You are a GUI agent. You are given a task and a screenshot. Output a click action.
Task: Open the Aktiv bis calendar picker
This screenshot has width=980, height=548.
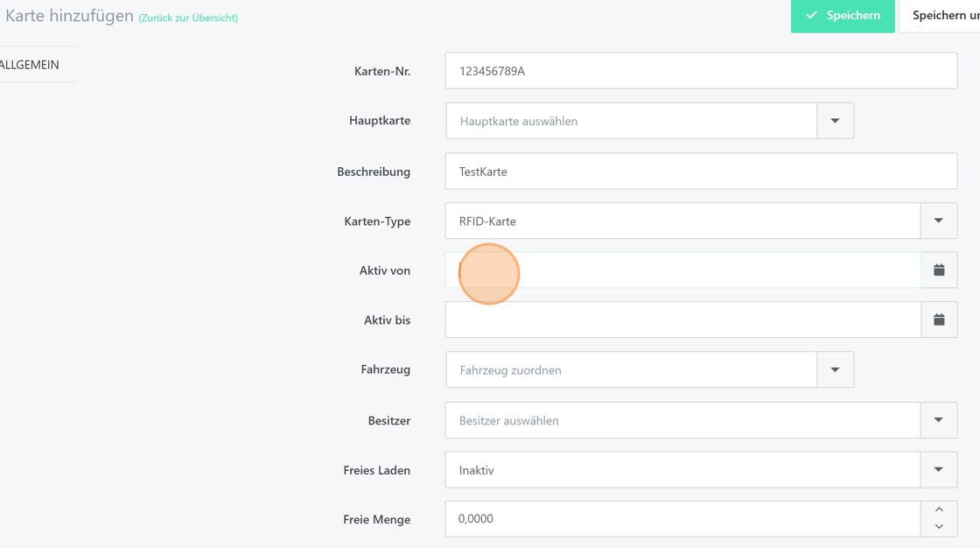coord(939,320)
